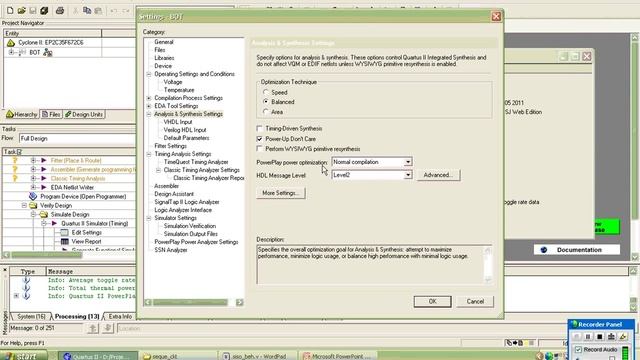Viewport: 640px width, 360px height.
Task: Click play arrow beside Fitter (Place & Route)
Action: coord(44,160)
